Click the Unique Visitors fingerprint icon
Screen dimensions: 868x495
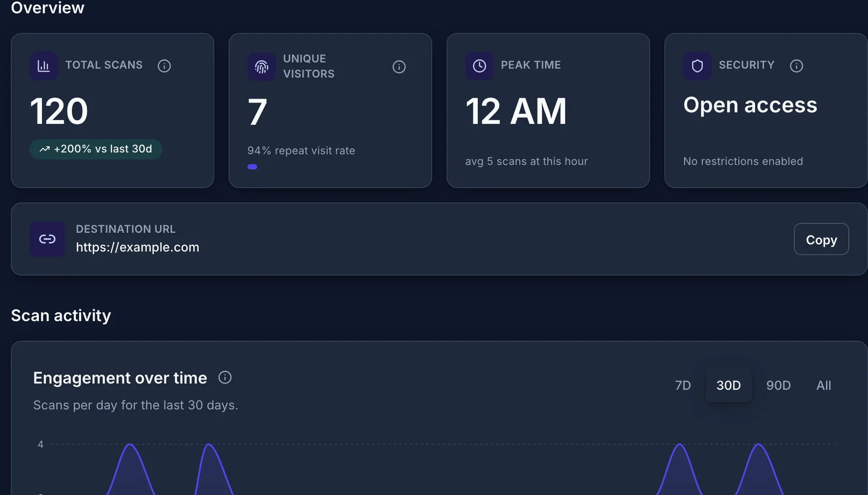[x=261, y=67]
